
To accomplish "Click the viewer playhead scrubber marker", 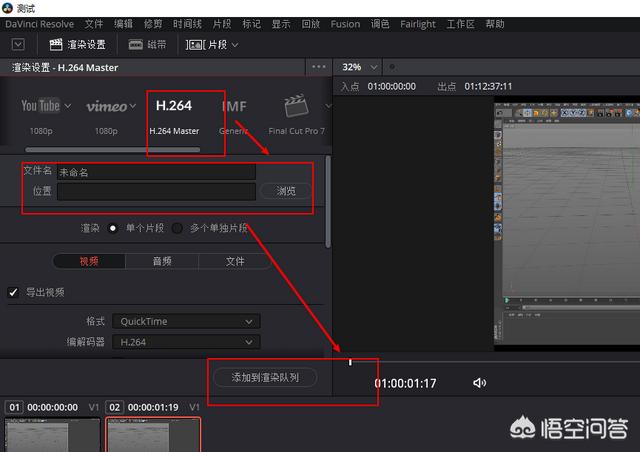I will pos(350,362).
